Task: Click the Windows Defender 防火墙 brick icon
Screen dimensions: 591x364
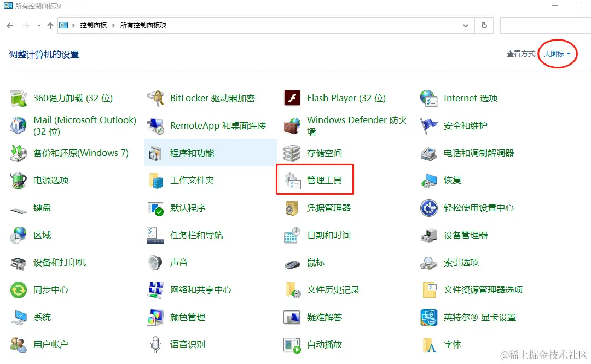Action: (292, 125)
